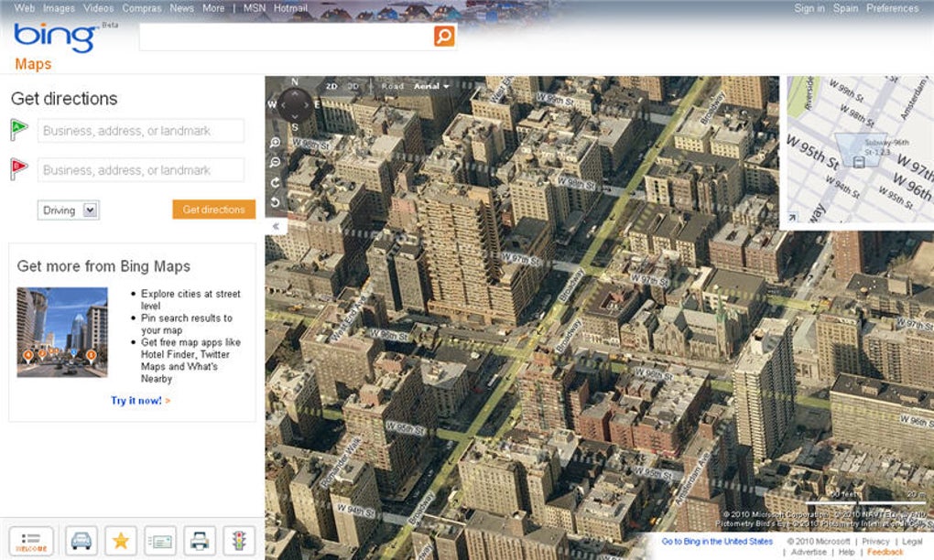Screen dimensions: 934x560
Task: Zoom out on the map
Action: (276, 163)
